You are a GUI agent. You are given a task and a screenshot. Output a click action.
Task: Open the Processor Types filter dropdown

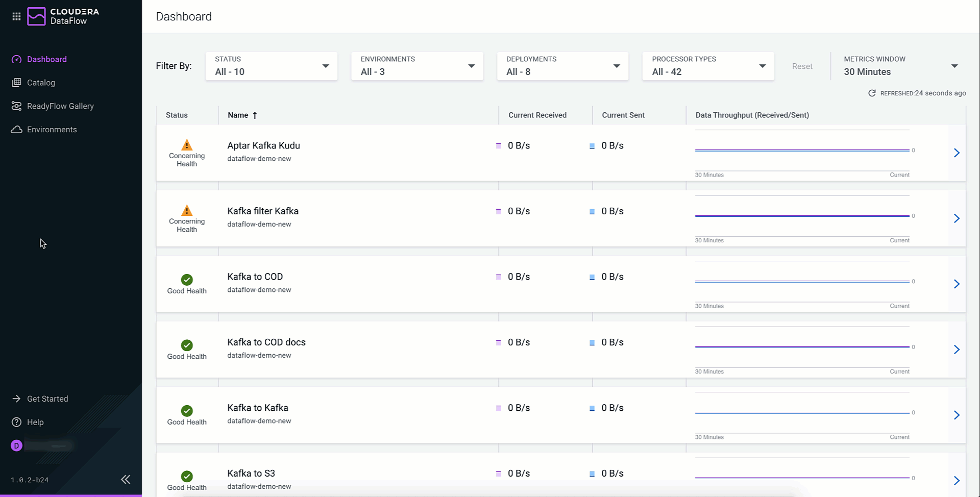click(708, 66)
